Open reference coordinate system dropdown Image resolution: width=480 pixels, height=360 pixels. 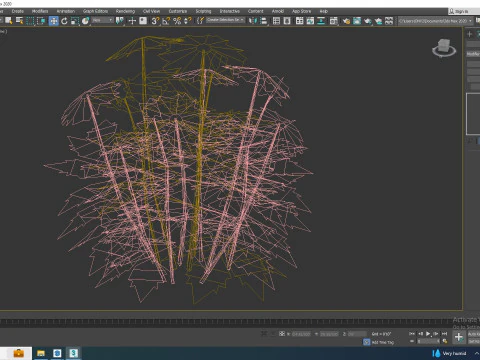[102, 21]
